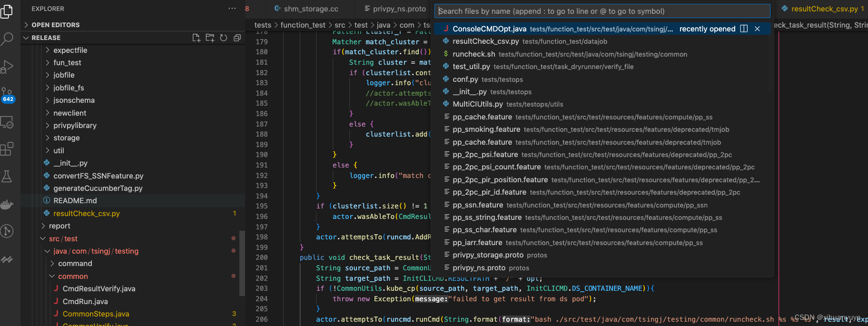The height and width of the screenshot is (326, 868).
Task: Open the Testing flask view
Action: click(x=7, y=177)
